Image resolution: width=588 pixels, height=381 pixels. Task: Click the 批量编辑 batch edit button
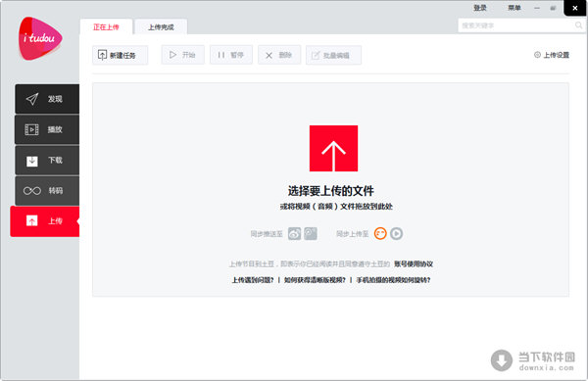[333, 55]
